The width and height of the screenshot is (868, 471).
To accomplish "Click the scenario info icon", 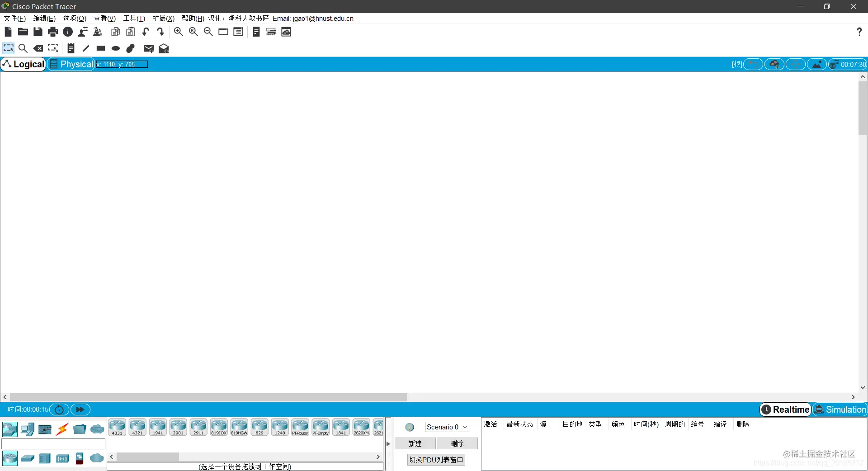I will click(410, 427).
